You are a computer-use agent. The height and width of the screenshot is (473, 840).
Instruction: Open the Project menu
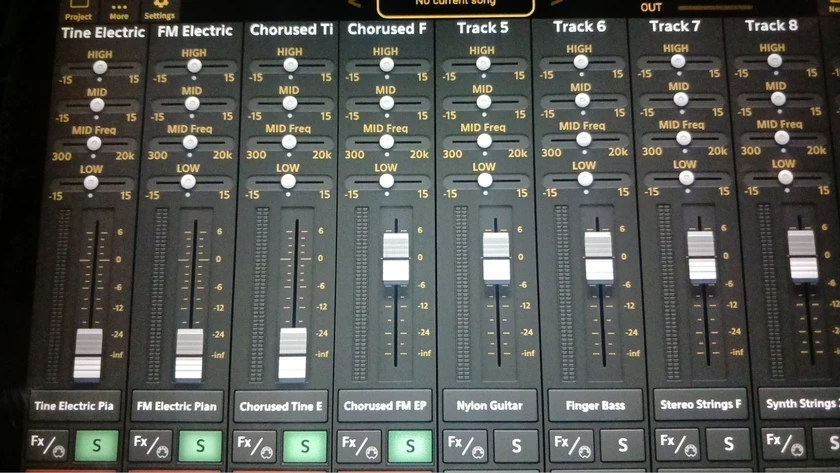(x=78, y=10)
